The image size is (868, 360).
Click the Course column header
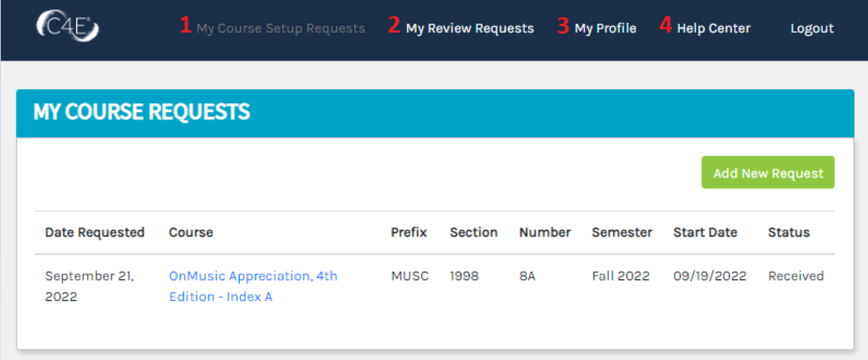tap(191, 232)
